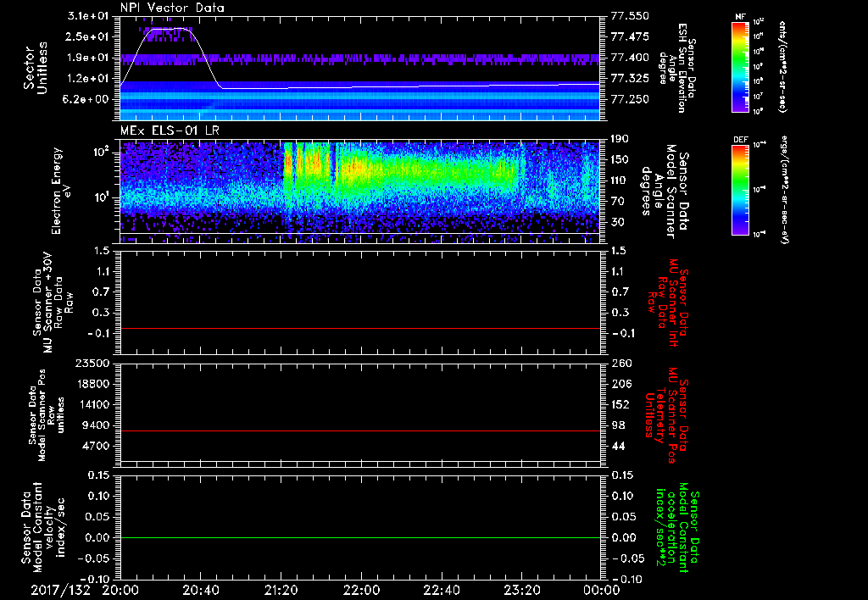The image size is (868, 600).
Task: Click the 4700 scanner position tick
Action: pyautogui.click(x=97, y=446)
